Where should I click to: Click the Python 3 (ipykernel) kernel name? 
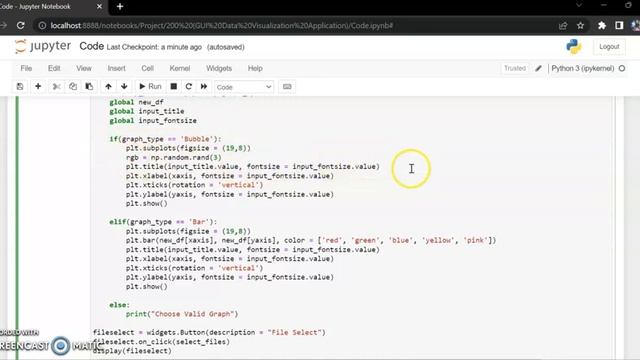(582, 68)
